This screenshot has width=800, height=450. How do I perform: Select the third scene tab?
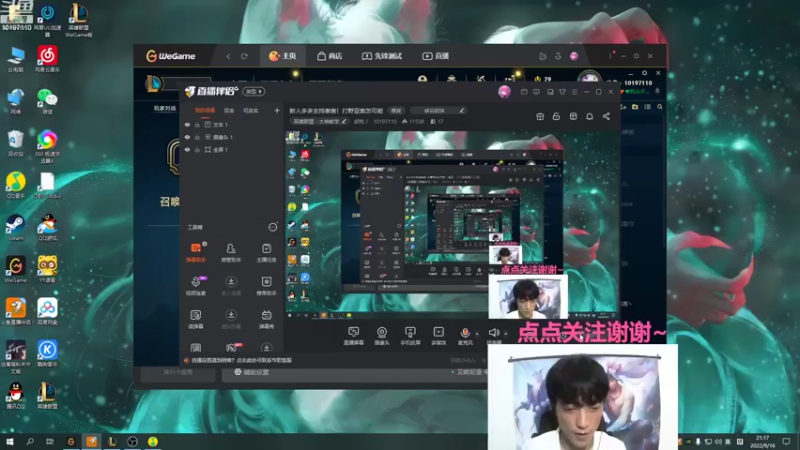point(250,111)
